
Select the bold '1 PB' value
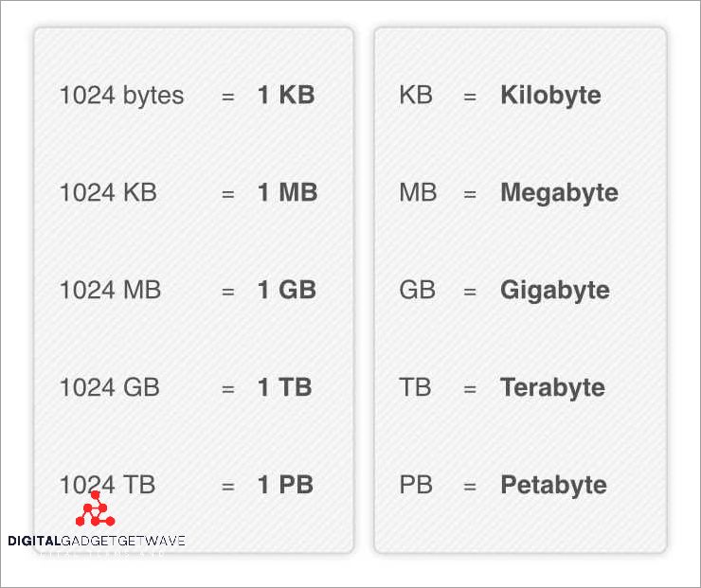tap(285, 485)
